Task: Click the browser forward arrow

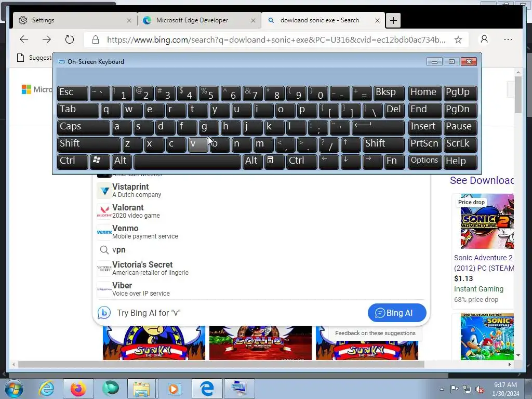Action: 46,39
